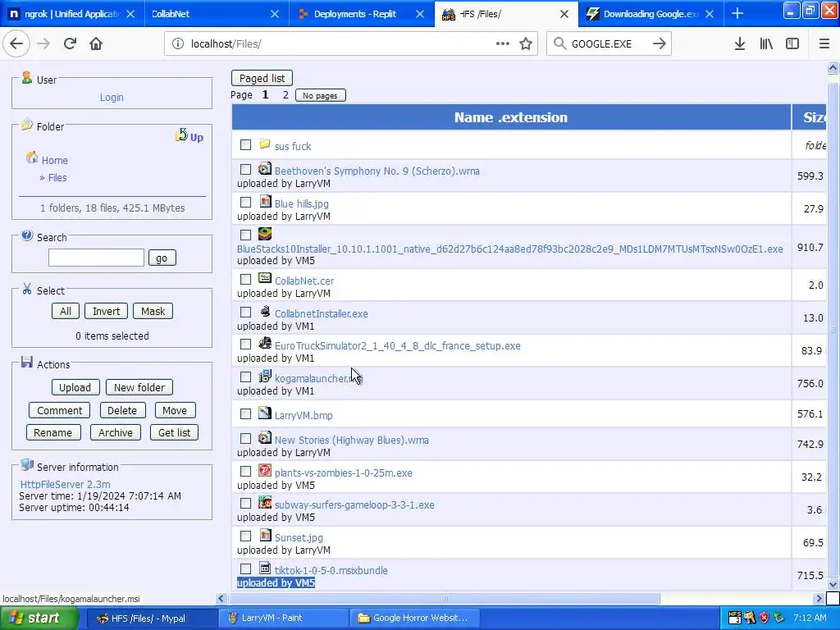Click the Mask select button
The width and height of the screenshot is (840, 630).
153,311
